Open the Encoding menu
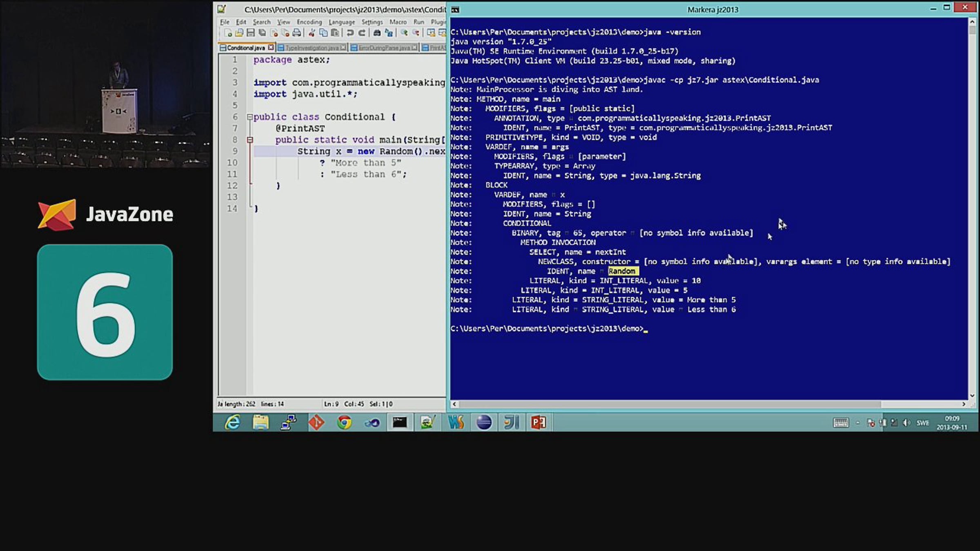The image size is (980, 551). tap(309, 22)
